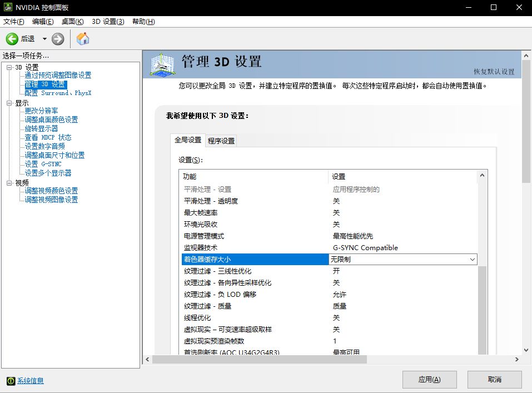The width and height of the screenshot is (532, 393).
Task: Collapse the 3D 设置 tree node
Action: tap(9, 67)
